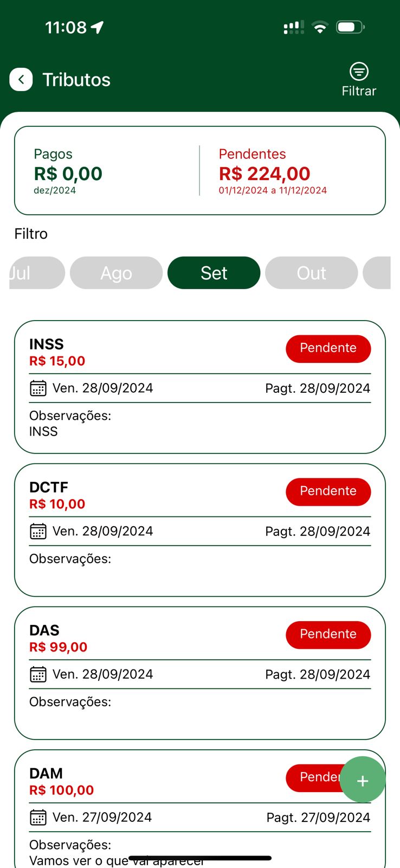Click the INSS due date calendar icon

point(38,388)
